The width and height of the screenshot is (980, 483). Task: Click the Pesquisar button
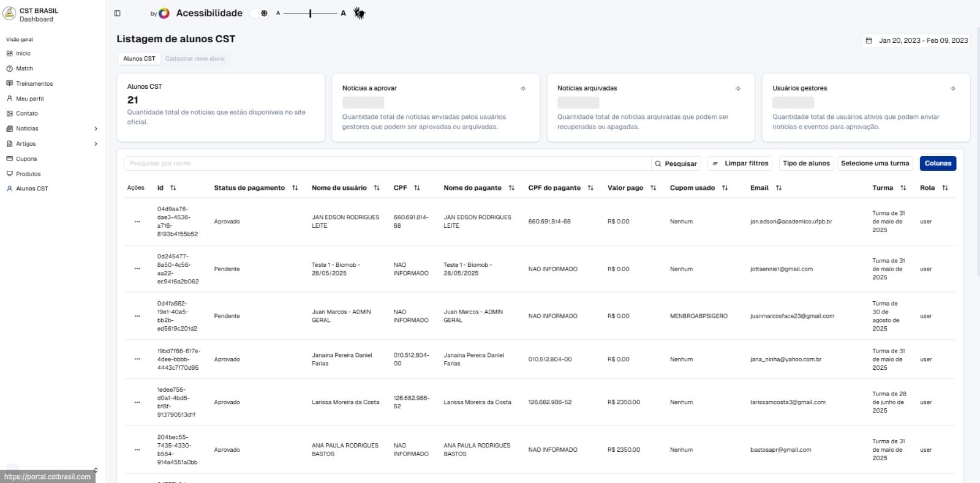click(676, 163)
